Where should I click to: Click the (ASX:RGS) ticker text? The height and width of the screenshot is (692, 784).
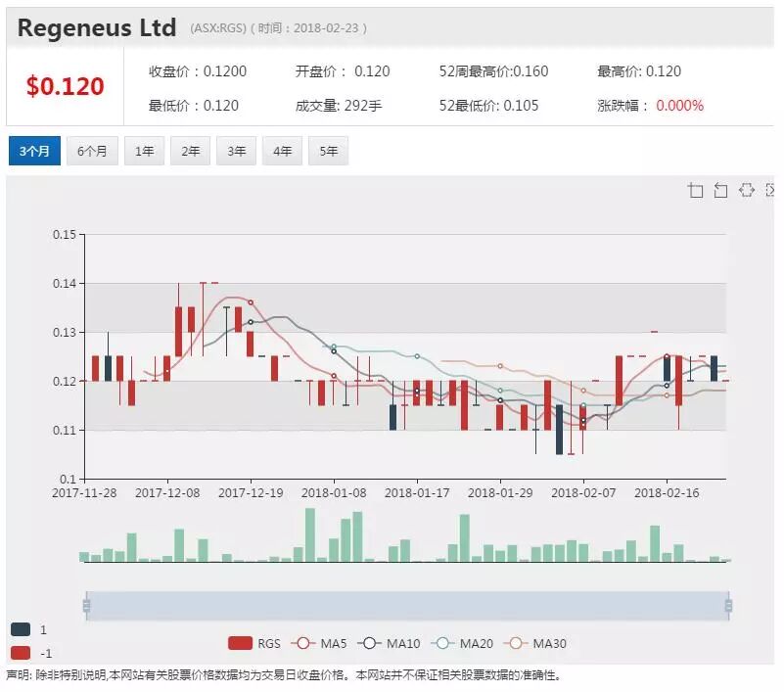coord(218,28)
